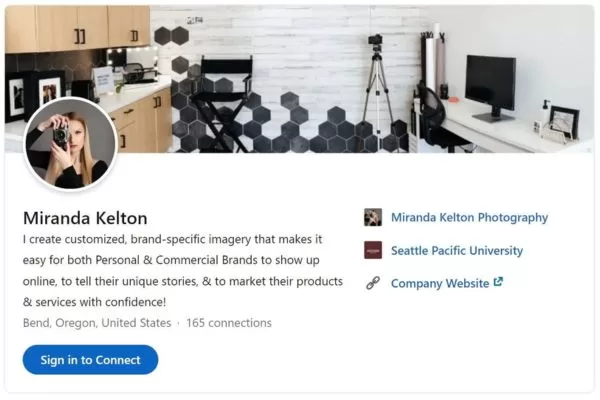This screenshot has width=600, height=400.
Task: Click the black mesh office chair in banner
Action: [433, 115]
